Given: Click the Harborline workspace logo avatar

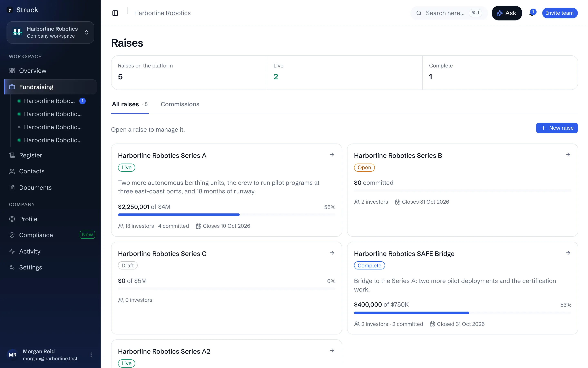Looking at the screenshot, I should (18, 32).
